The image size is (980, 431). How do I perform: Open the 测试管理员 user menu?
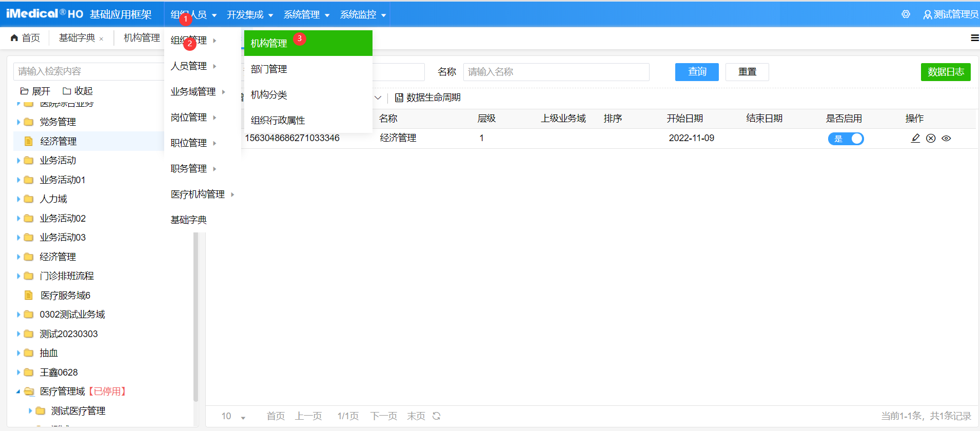pyautogui.click(x=951, y=14)
